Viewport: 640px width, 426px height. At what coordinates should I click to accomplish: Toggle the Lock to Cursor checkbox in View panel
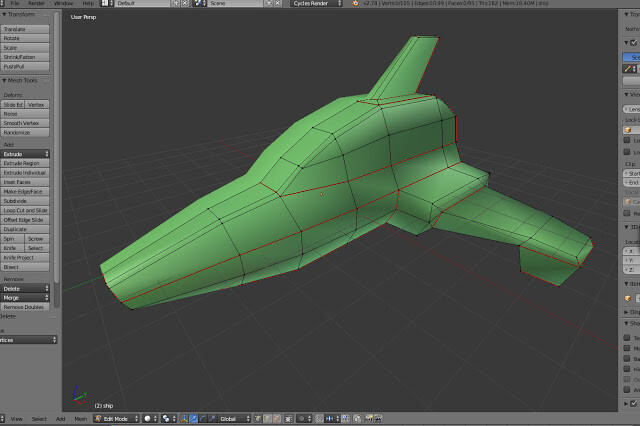(627, 140)
